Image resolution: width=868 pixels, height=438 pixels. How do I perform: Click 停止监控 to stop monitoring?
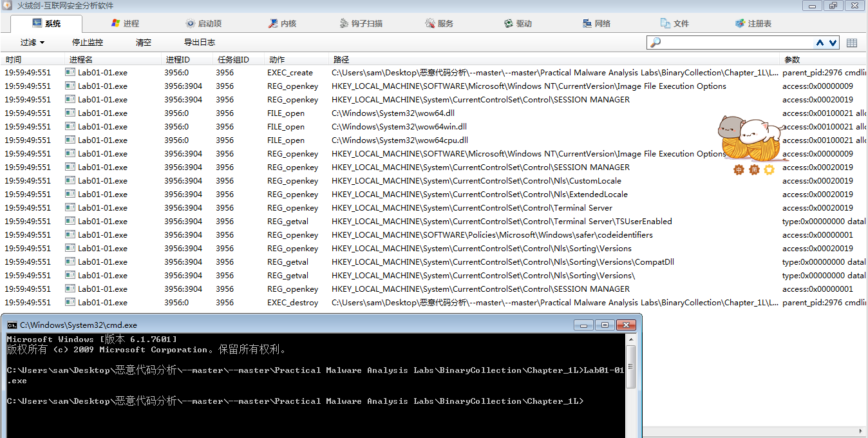tap(88, 43)
